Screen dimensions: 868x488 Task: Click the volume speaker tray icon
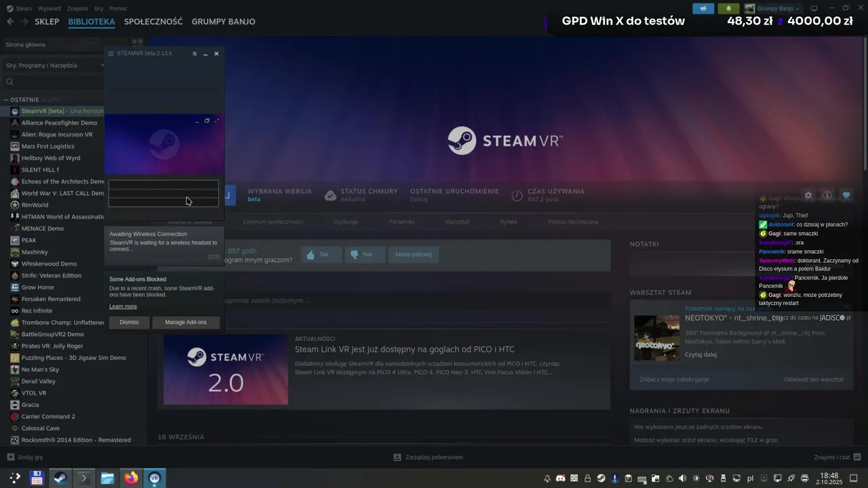682,479
